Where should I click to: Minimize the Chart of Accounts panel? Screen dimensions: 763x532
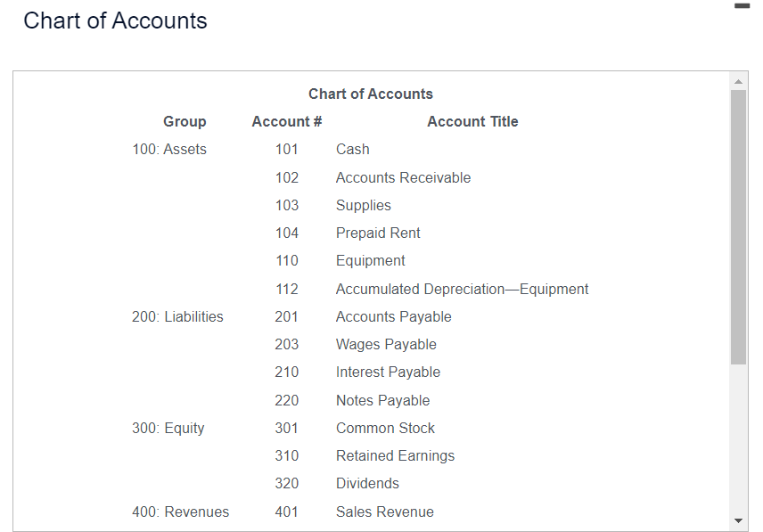(x=742, y=6)
